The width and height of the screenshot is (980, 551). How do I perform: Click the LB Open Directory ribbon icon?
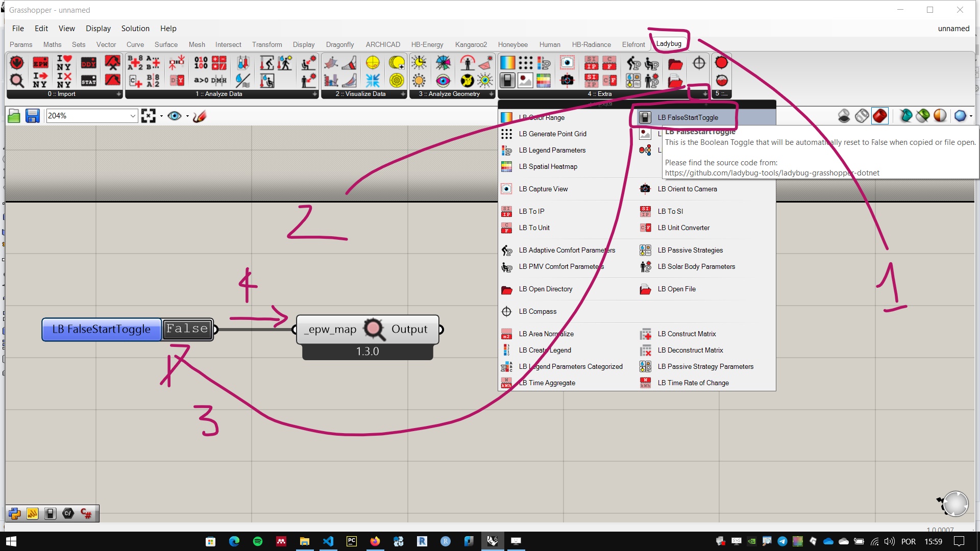point(675,64)
